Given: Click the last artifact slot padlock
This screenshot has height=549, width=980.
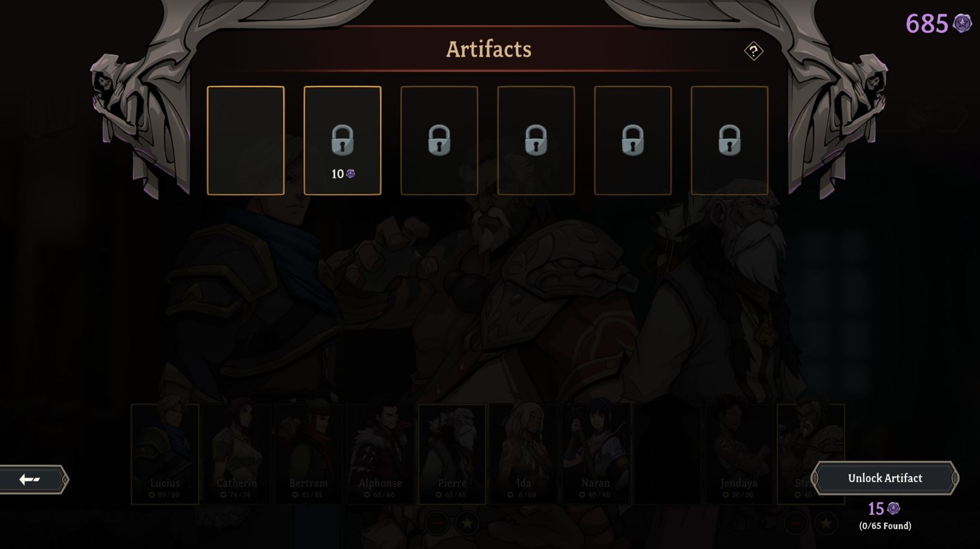Looking at the screenshot, I should click(x=729, y=140).
